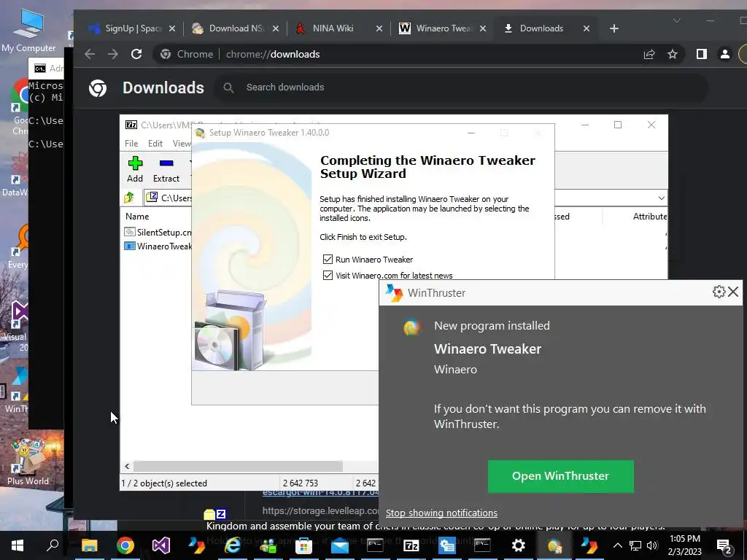
Task: Open Microsoft Store from the taskbar
Action: 303,545
